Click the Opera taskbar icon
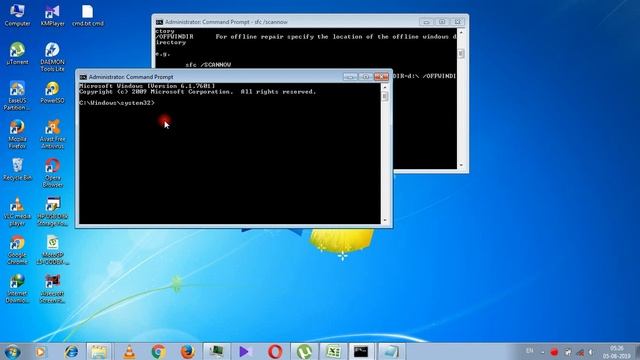The height and width of the screenshot is (360, 640). (275, 352)
